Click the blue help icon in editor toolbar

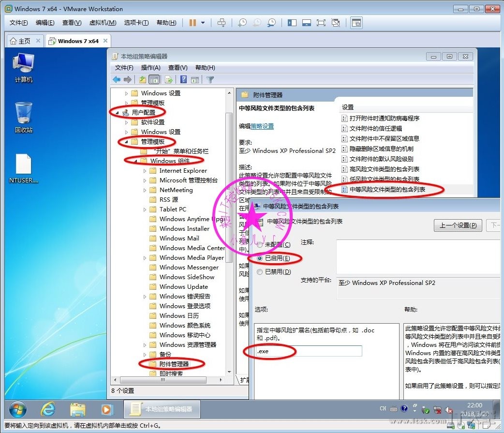[184, 80]
